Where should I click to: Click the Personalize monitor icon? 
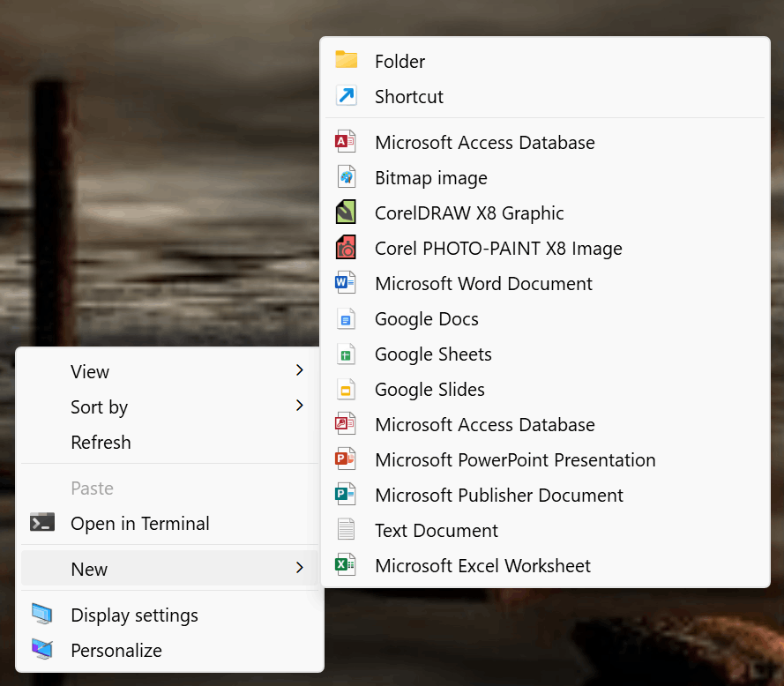click(x=42, y=649)
